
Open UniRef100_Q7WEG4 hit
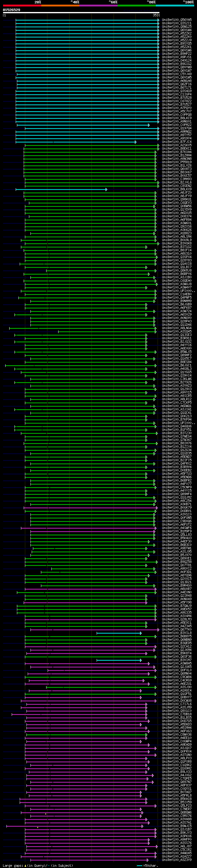[177, 436]
